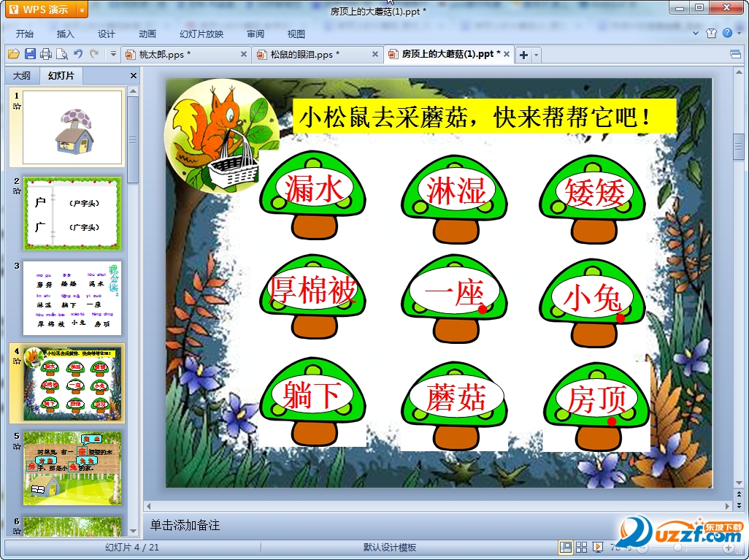Click the Print icon

(46, 54)
